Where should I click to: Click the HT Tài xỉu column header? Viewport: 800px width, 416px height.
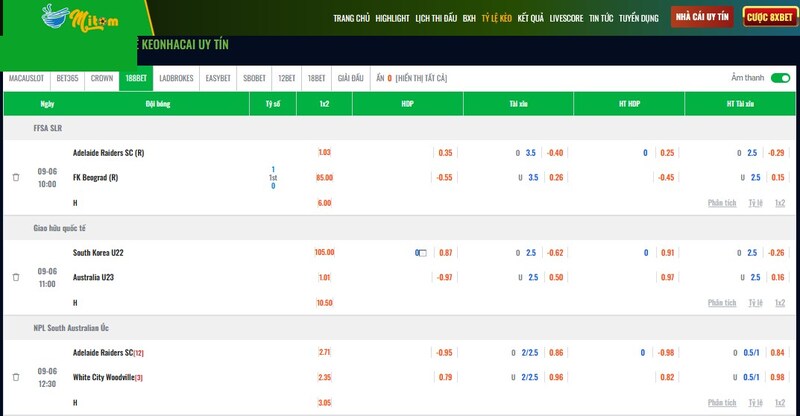[740, 104]
